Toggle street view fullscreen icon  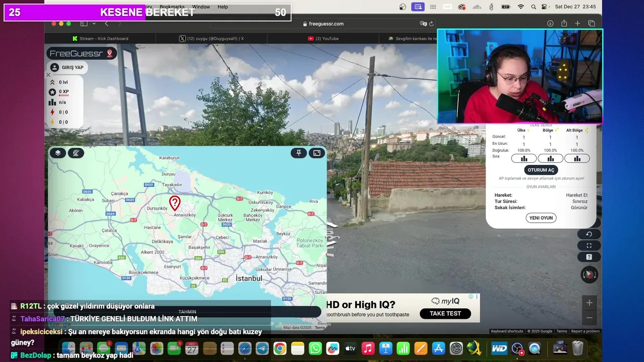pos(589,245)
